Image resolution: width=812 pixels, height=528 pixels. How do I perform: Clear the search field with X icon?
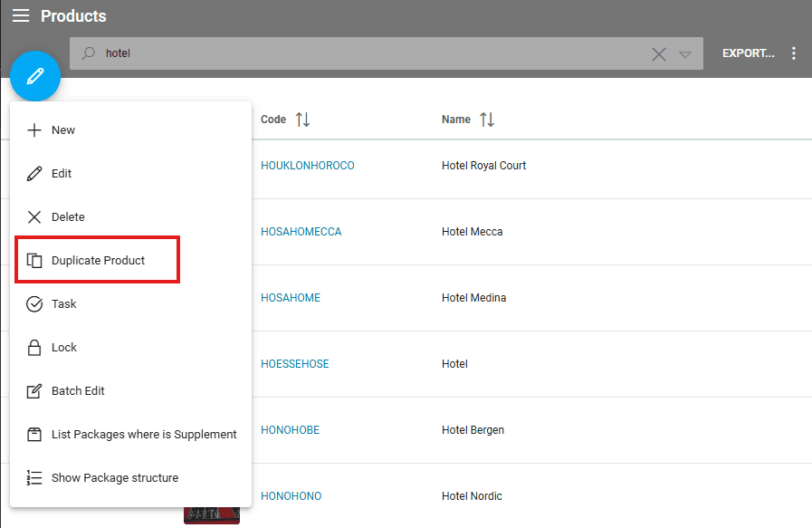(659, 54)
